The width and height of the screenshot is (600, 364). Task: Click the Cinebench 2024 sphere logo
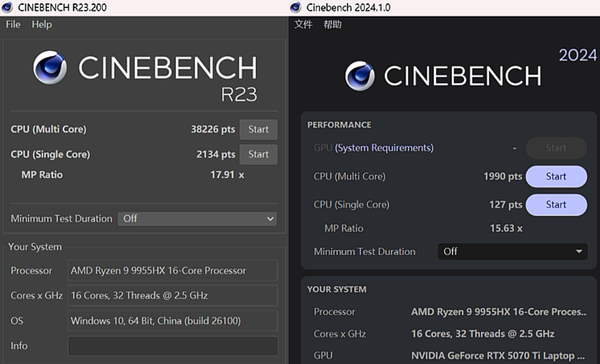(360, 76)
